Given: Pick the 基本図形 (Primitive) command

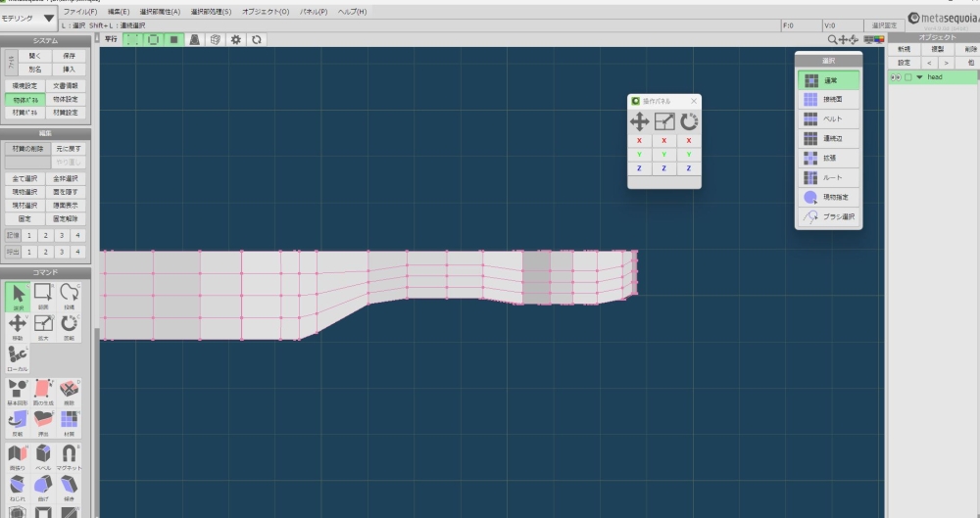Looking at the screenshot, I should point(17,394).
